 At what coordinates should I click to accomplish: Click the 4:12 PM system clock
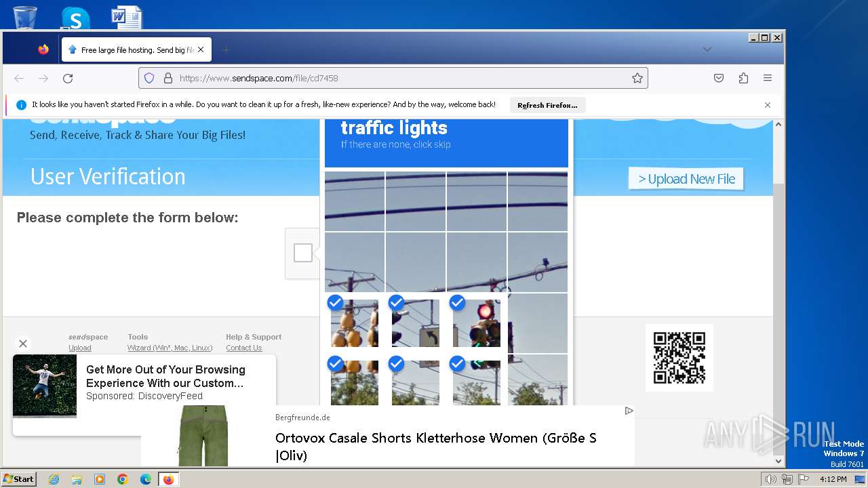click(833, 479)
